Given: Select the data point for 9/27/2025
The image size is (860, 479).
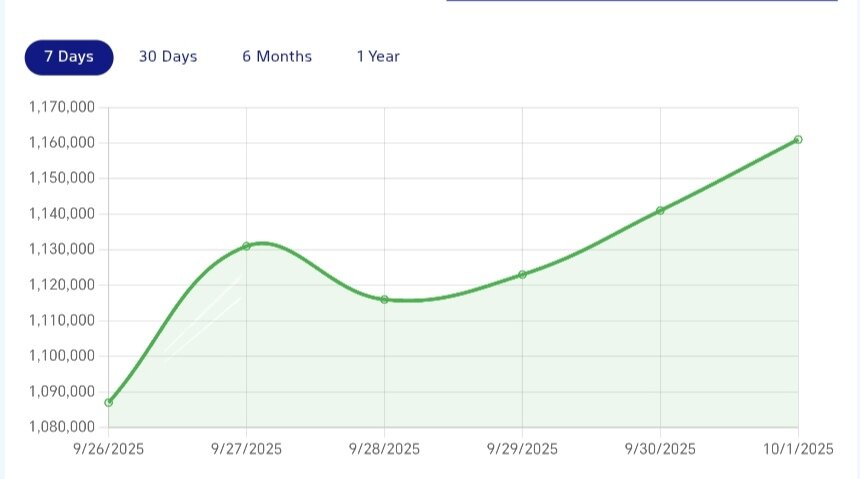Looking at the screenshot, I should pos(246,246).
